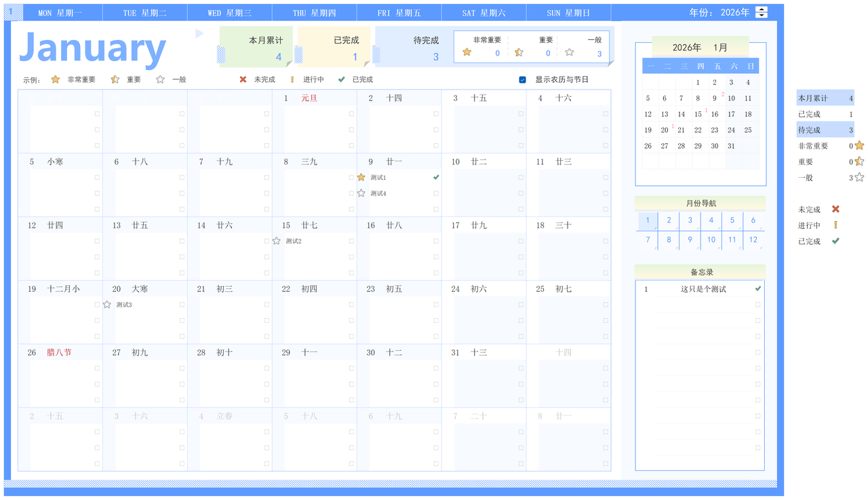Click the outline star beside 测试2
Image resolution: width=868 pixels, height=500 pixels.
click(x=277, y=241)
